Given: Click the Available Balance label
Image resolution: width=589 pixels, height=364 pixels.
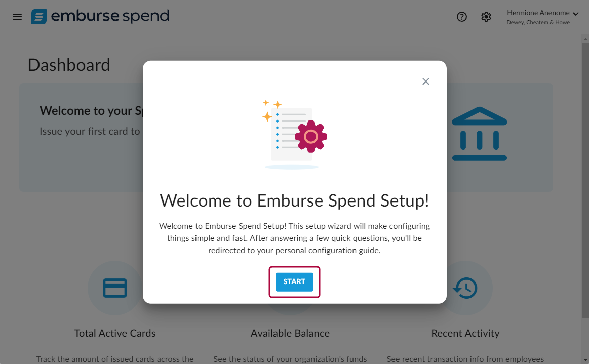Looking at the screenshot, I should (x=290, y=333).
